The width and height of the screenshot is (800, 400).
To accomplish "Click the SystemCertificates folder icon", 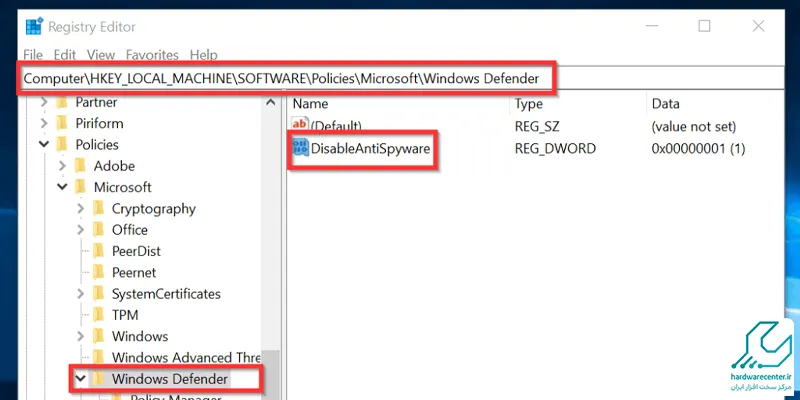I will point(98,294).
